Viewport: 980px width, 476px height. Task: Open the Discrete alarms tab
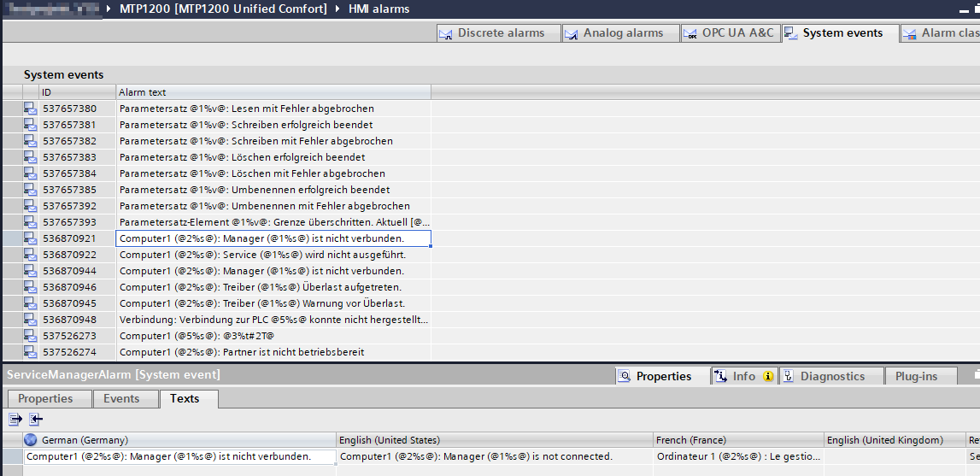click(499, 33)
